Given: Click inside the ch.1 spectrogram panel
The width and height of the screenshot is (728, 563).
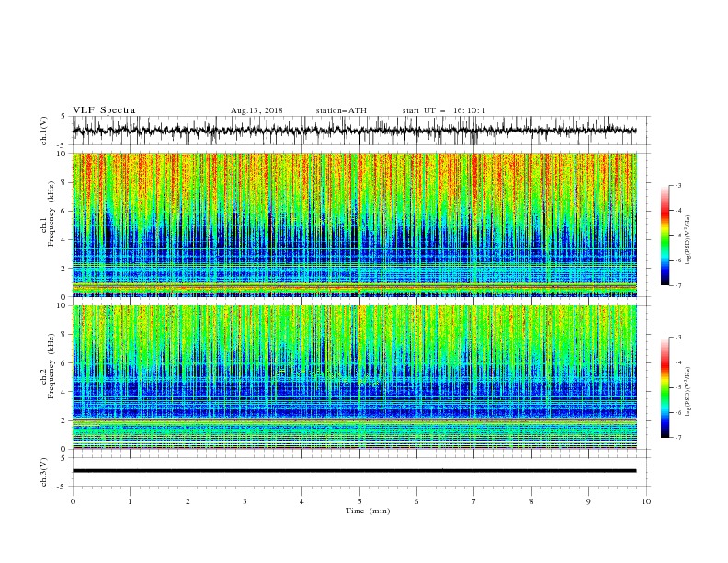Looking at the screenshot, I should click(354, 224).
